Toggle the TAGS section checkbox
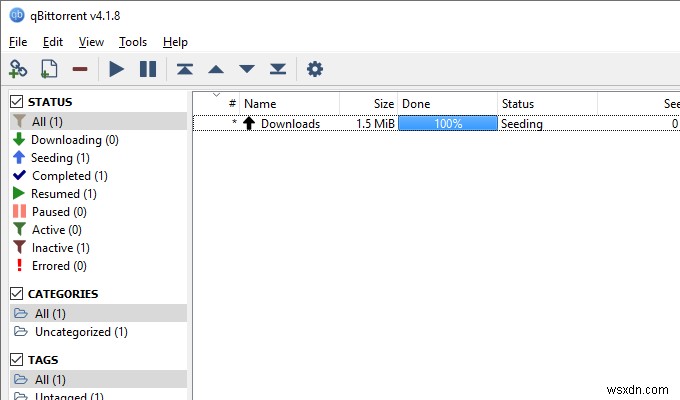The height and width of the screenshot is (400, 680). click(16, 360)
